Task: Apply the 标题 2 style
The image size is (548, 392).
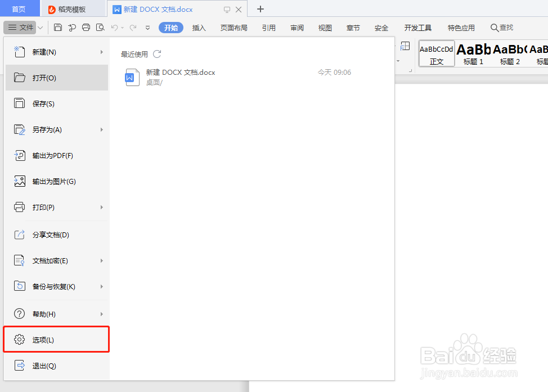Action: coord(510,54)
